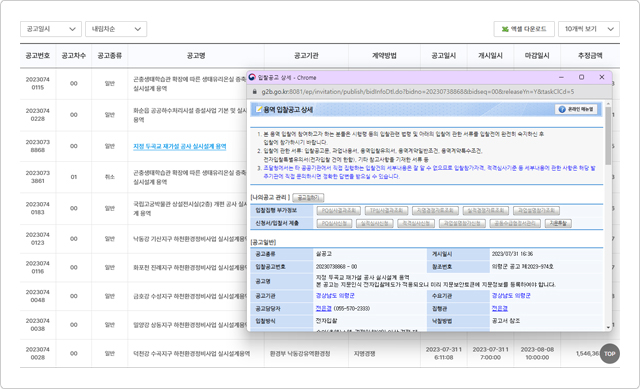Click the 지명경쟁자료조회 button
640x389 pixels.
tap(435, 211)
